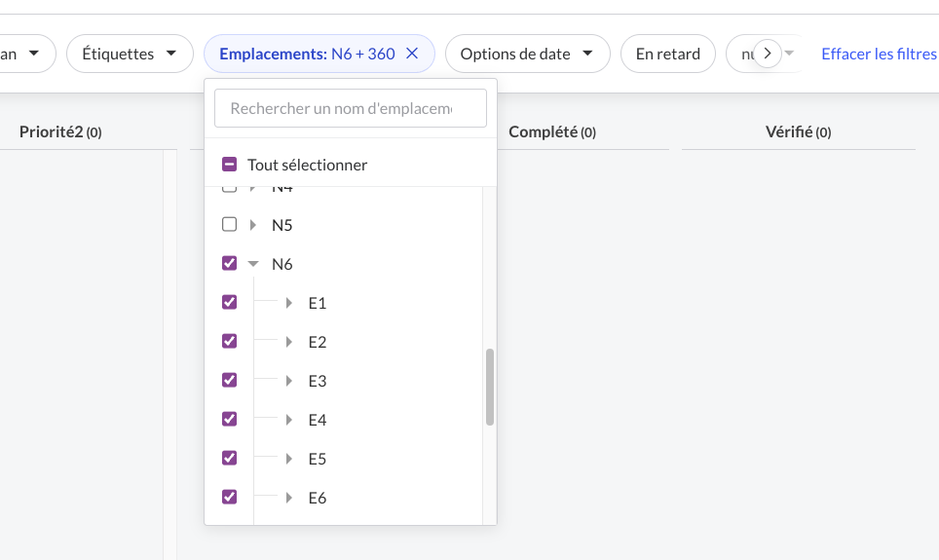939x560 pixels.
Task: Click Effacer les filtres link
Action: pos(879,54)
